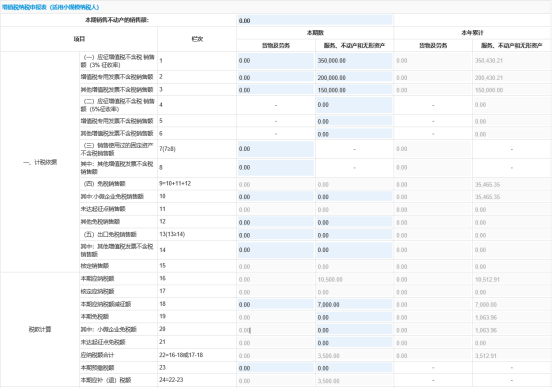Viewport: 553px width, 388px height.
Task: Click row 7 固定资产 goods input field
Action: click(x=276, y=149)
